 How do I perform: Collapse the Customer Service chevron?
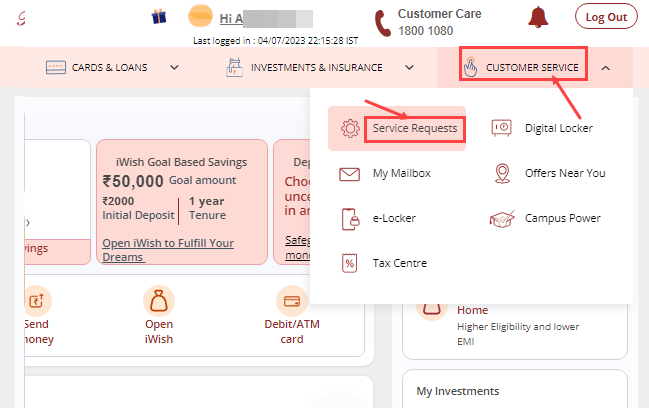coord(606,68)
